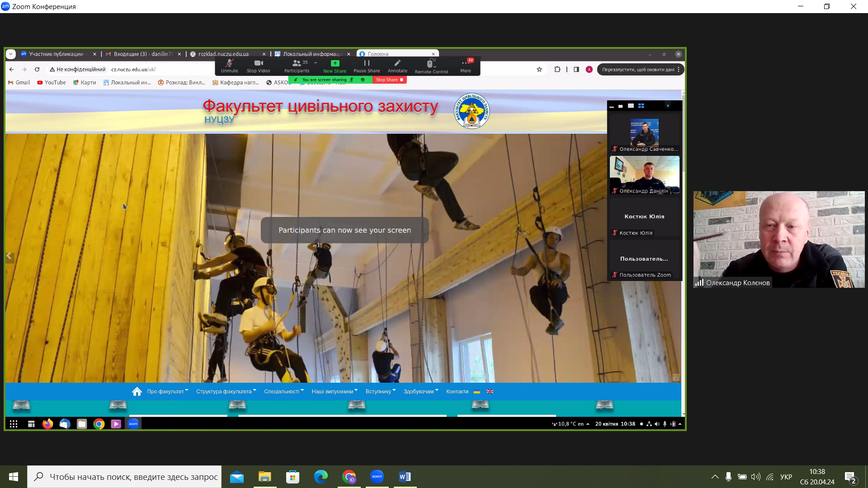Click Олександр Колєнов speaker video

coord(779,239)
